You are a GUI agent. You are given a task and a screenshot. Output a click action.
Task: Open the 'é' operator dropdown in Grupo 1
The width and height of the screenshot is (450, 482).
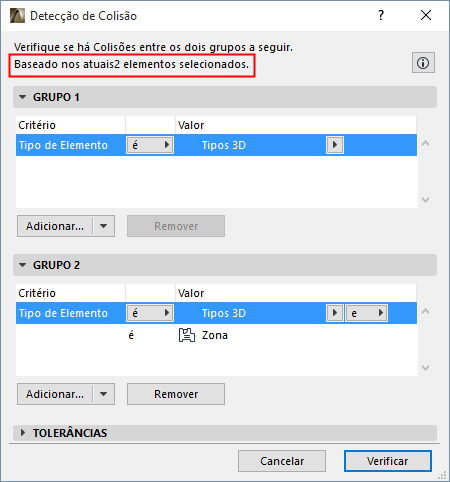pyautogui.click(x=150, y=145)
